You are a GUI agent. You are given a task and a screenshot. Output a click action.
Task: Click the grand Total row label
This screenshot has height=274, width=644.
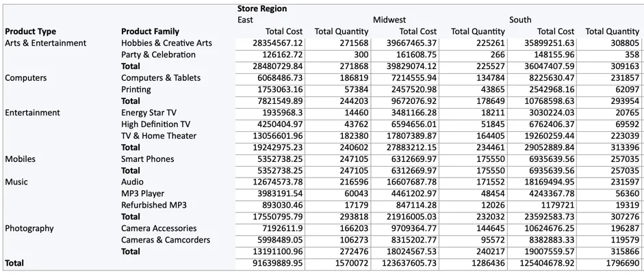coord(14,263)
